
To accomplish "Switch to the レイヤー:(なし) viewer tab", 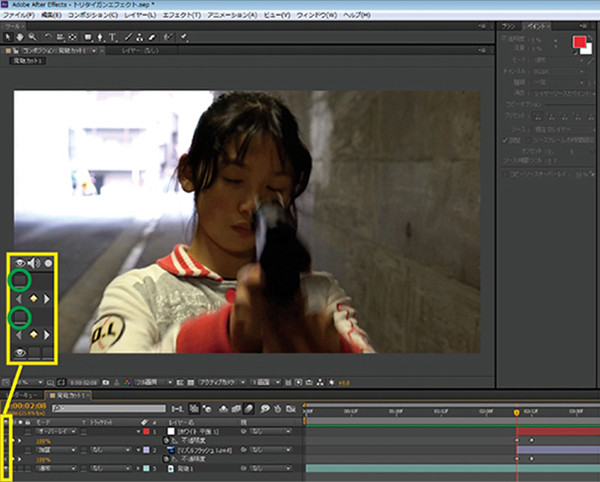I will coord(140,50).
